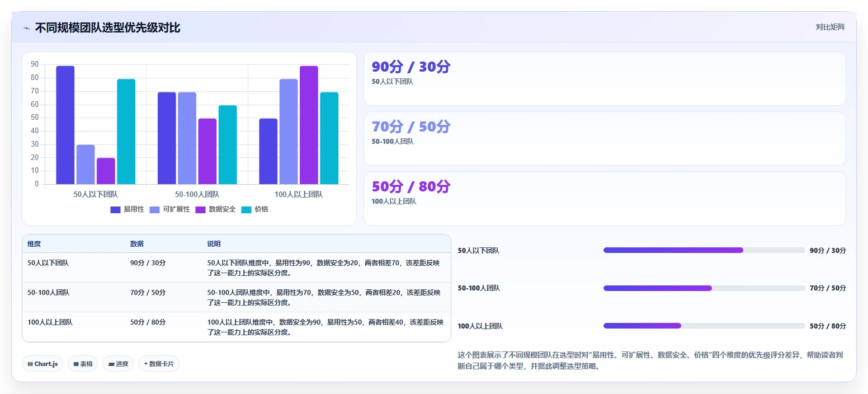Click the 50人以下团队 progress row label
The width and height of the screenshot is (868, 394).
tap(478, 251)
